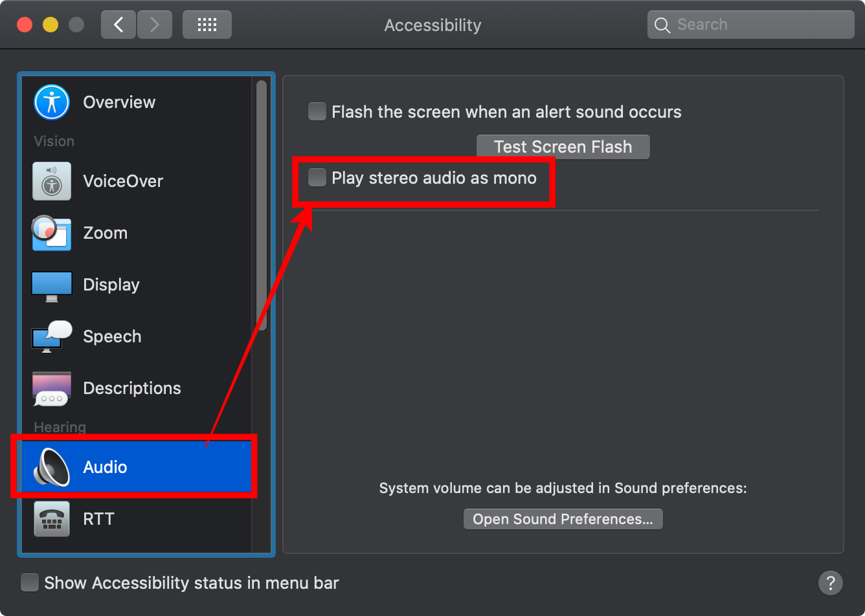
Task: Click the Search field
Action: 751,25
